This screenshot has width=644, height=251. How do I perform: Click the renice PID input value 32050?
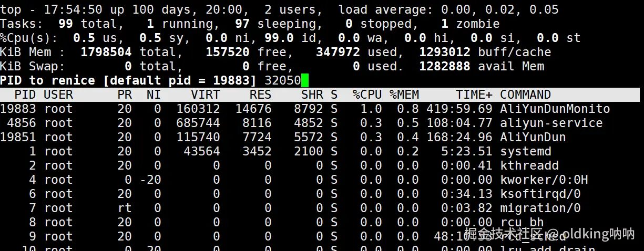pos(283,80)
